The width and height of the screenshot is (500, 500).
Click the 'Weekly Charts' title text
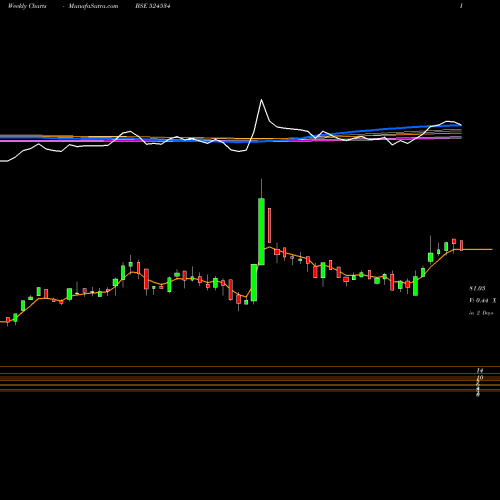click(x=27, y=6)
